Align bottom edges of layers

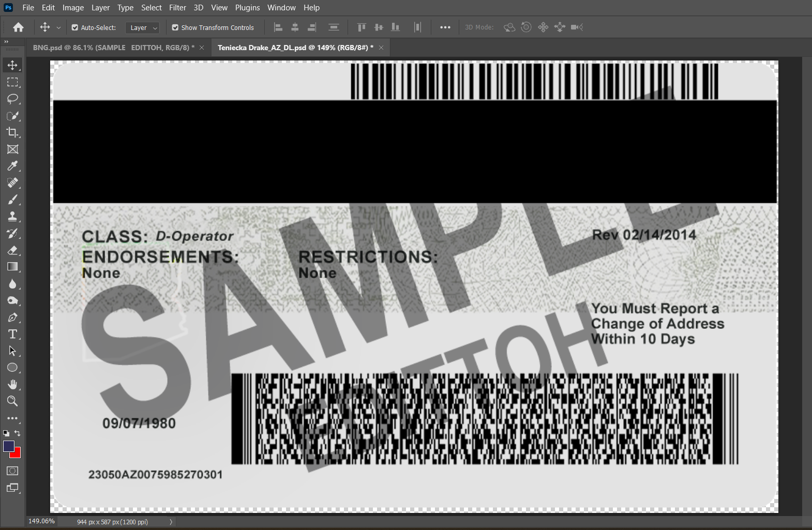coord(396,27)
